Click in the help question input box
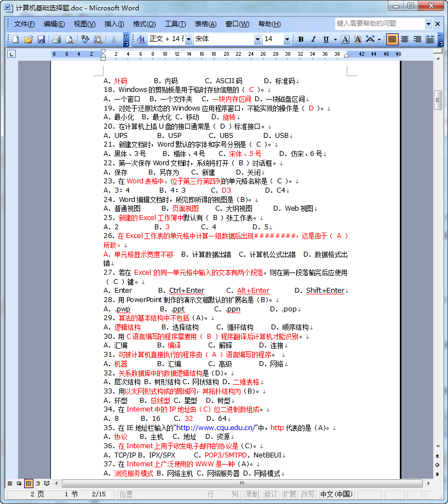 (380, 24)
